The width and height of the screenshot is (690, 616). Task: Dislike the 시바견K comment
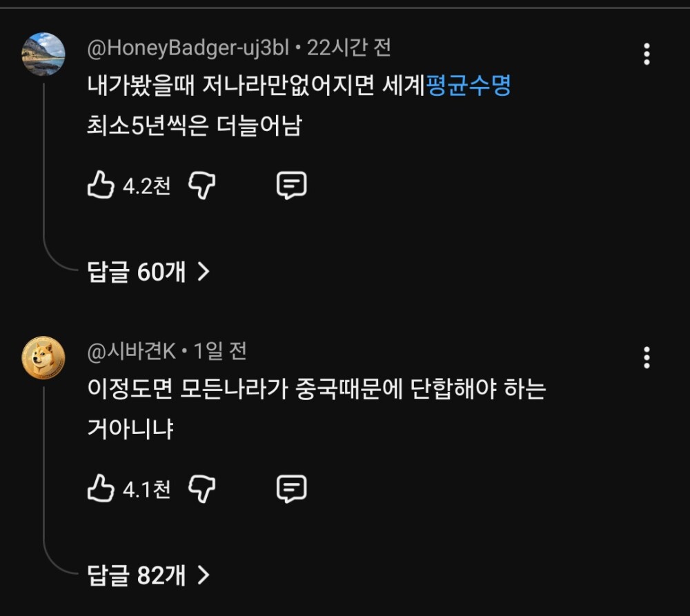click(x=202, y=489)
